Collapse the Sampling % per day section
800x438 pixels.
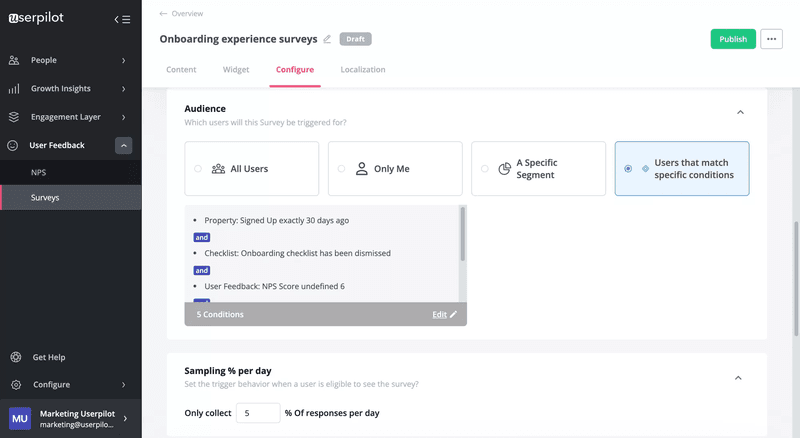(x=738, y=378)
